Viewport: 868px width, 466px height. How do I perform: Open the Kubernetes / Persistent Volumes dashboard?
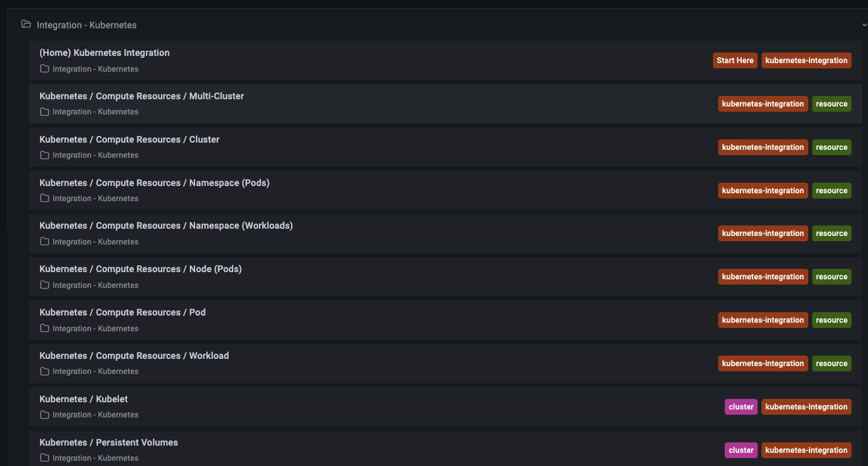tap(108, 442)
